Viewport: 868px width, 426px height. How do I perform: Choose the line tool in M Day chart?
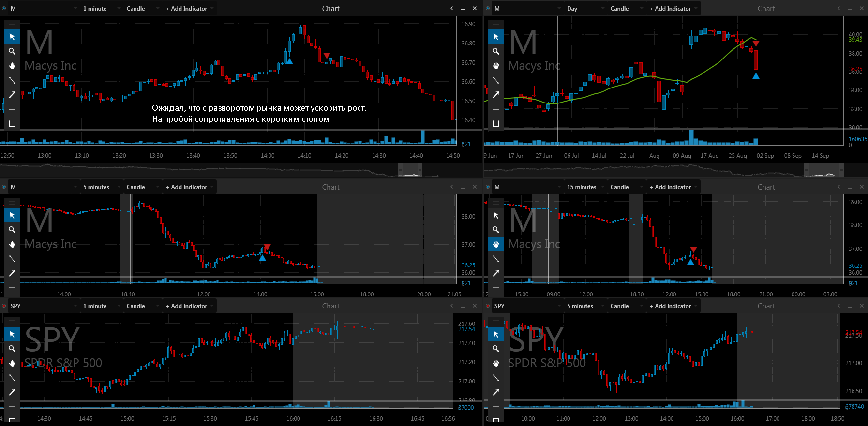click(x=496, y=80)
